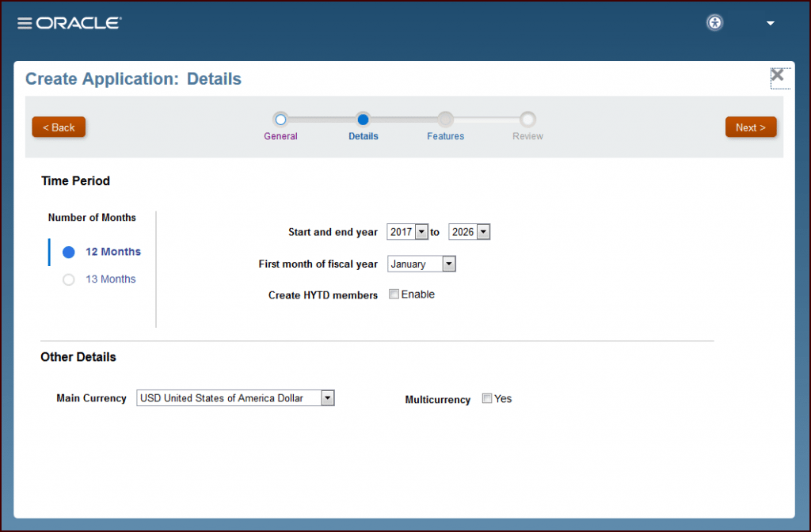Open the accessibility settings icon
The width and height of the screenshot is (811, 532).
(x=715, y=23)
